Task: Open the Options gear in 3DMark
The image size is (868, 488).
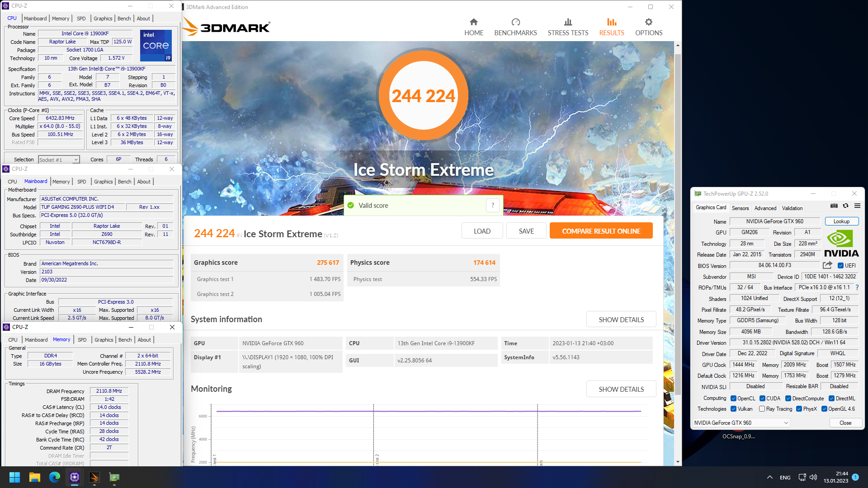Action: 649,27
